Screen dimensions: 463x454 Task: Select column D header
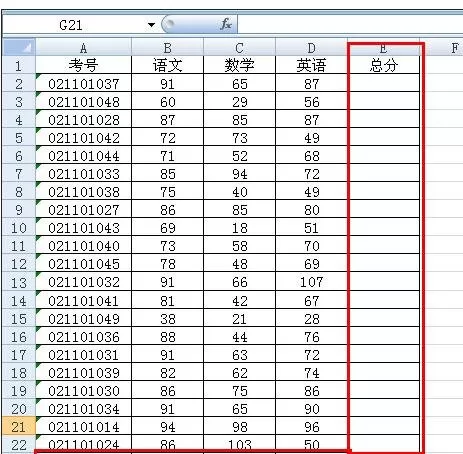coord(312,47)
